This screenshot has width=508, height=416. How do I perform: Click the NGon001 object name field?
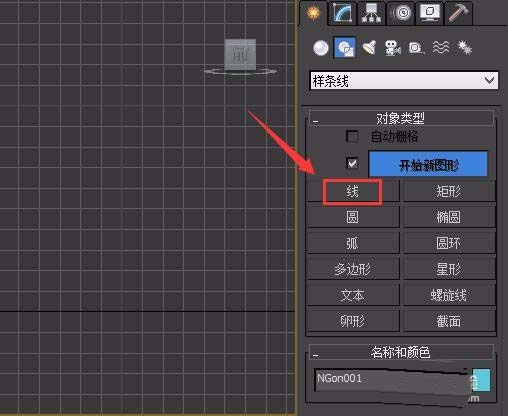(391, 379)
